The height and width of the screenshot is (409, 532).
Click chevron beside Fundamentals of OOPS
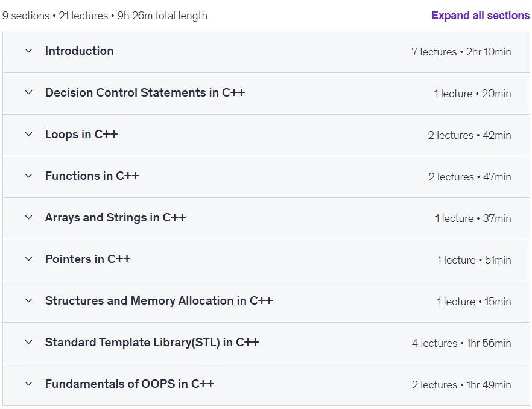(29, 384)
